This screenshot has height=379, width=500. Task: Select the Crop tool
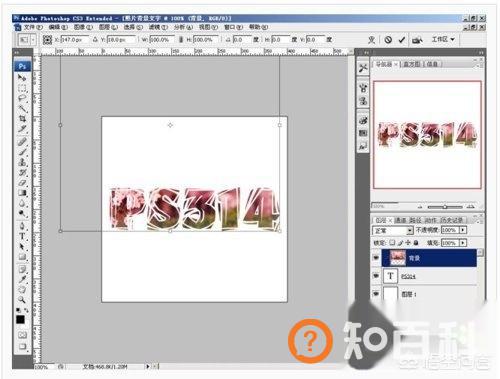point(22,118)
